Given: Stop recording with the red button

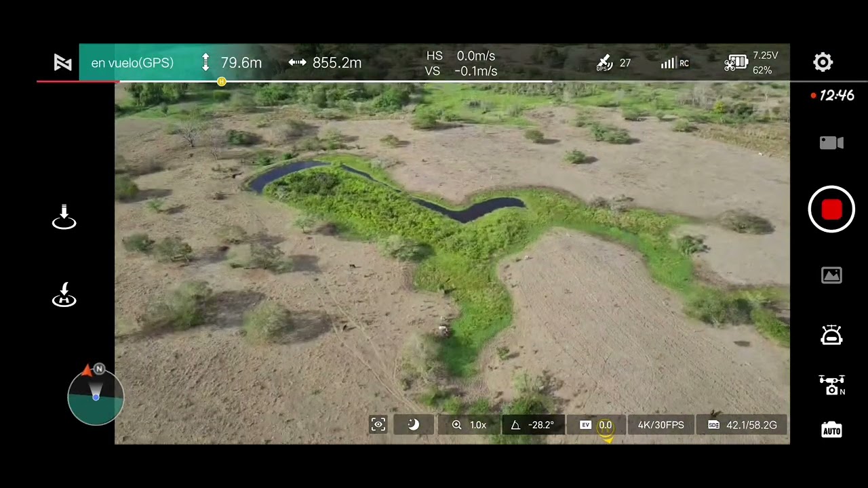Looking at the screenshot, I should (x=831, y=209).
